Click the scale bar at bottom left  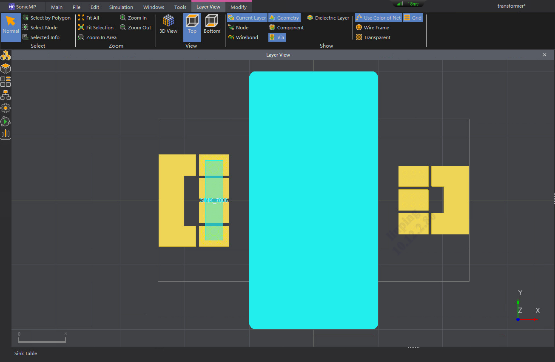tap(42, 338)
